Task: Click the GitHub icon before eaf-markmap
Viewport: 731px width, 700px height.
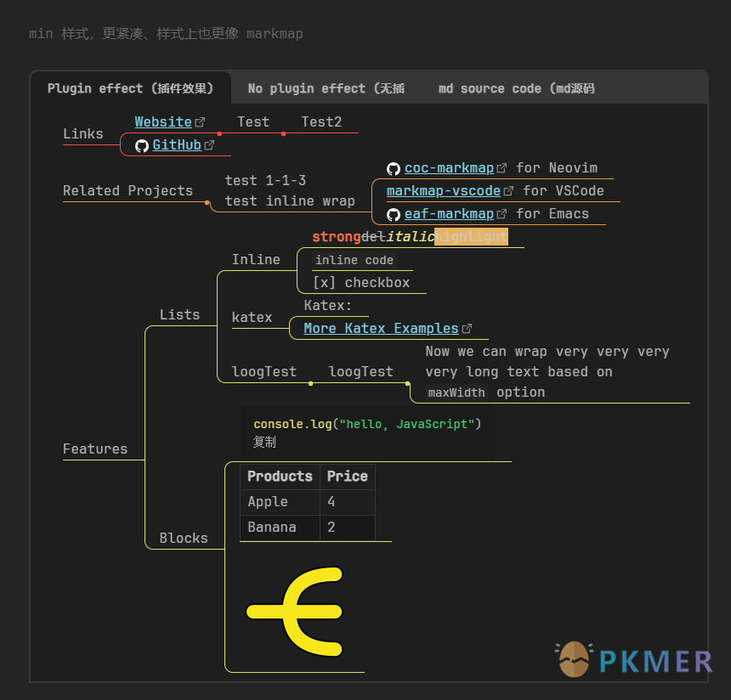Action: 394,214
